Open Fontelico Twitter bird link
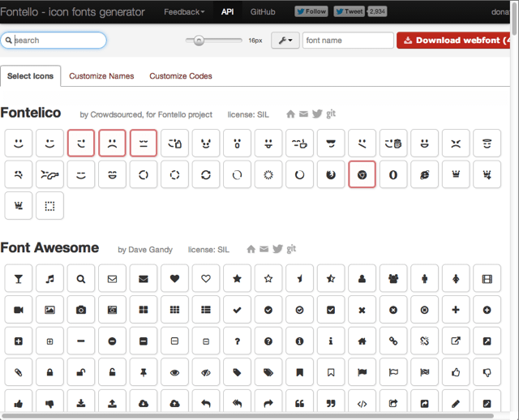 317,114
